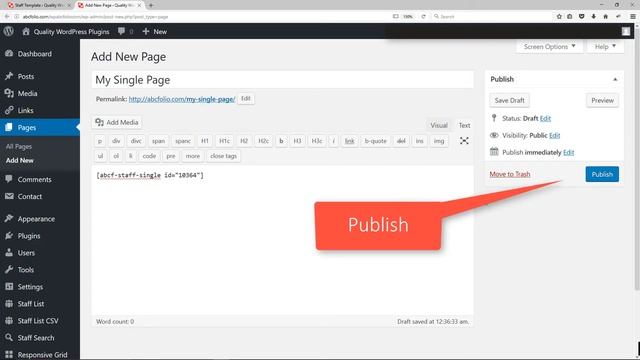Open Screen Options dropdown
Image resolution: width=640 pixels, height=360 pixels.
pyautogui.click(x=549, y=47)
